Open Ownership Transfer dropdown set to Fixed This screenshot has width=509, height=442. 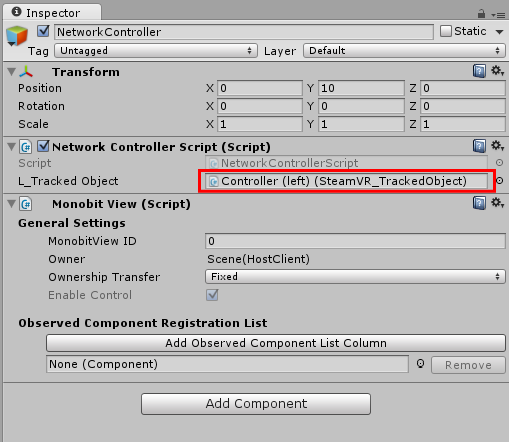(355, 277)
